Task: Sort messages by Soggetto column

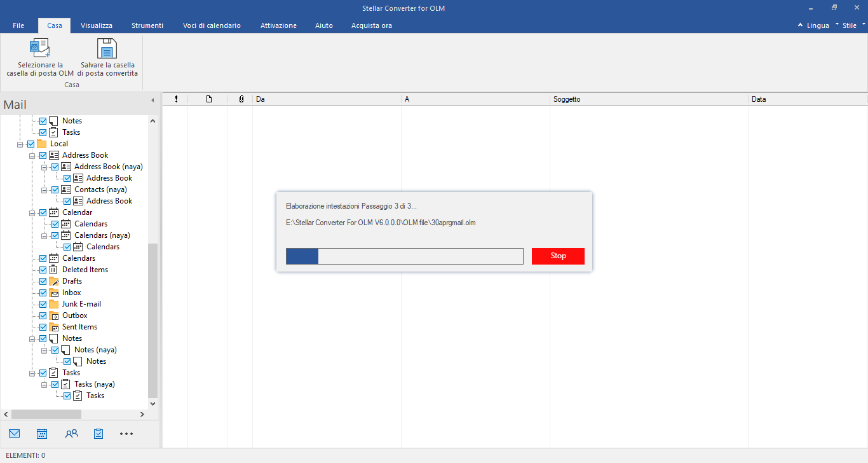Action: [648, 99]
